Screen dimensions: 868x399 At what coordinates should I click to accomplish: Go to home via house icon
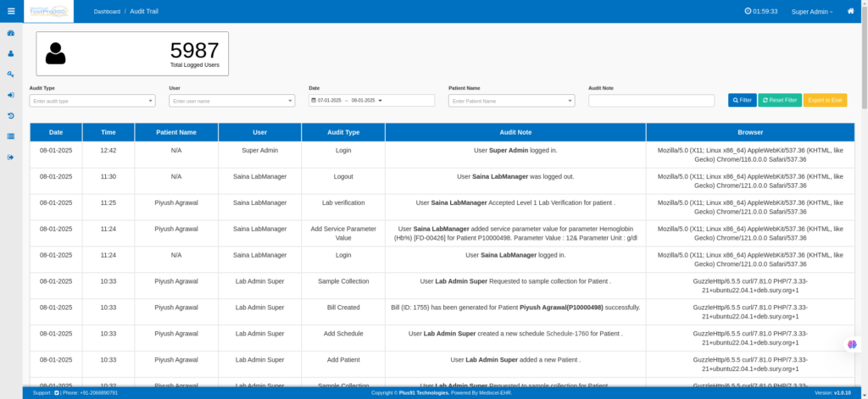[850, 11]
